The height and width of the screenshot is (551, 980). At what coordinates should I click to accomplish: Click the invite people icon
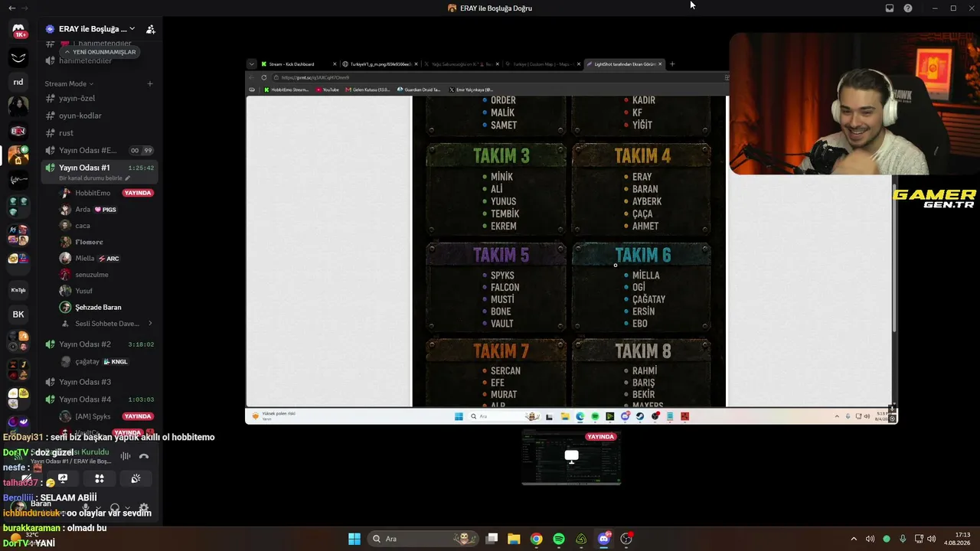point(151,29)
